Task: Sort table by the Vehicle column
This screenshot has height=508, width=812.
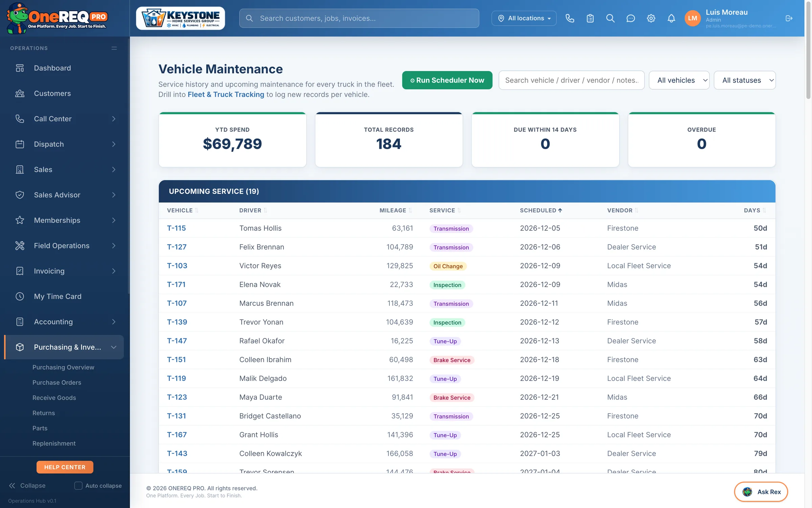Action: click(183, 210)
